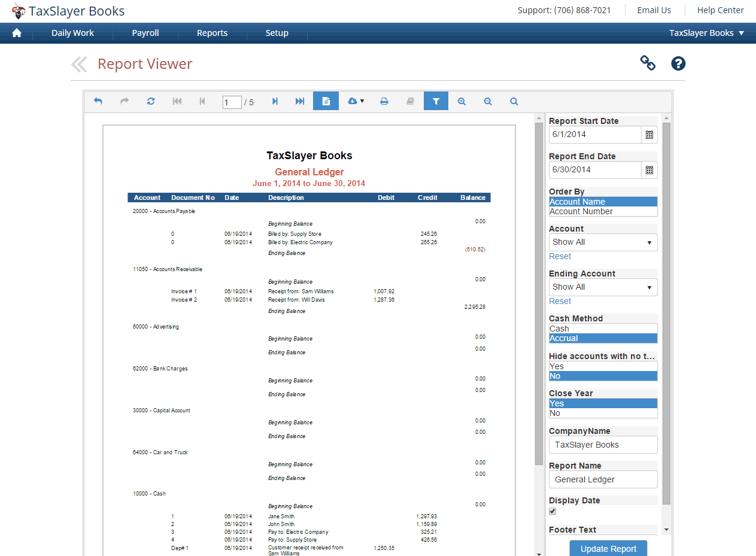Click Reset link under Ending Account
This screenshot has width=756, height=556.
560,301
